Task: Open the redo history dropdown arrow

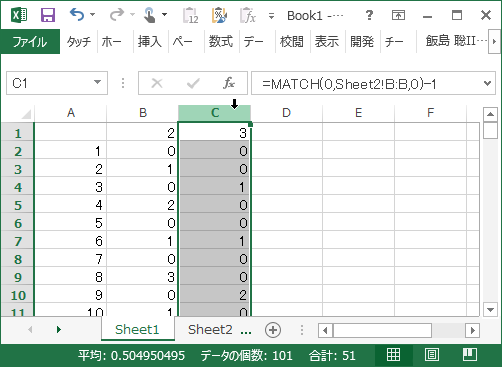Action: [x=132, y=15]
